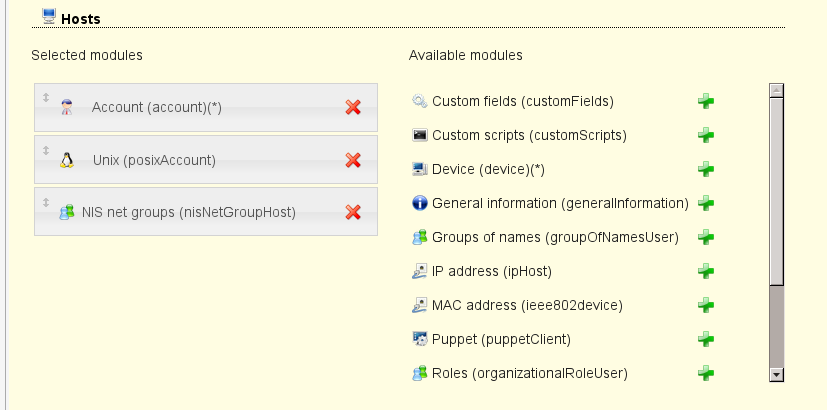Add the General information module
Screen dimensions: 827x410
[706, 203]
